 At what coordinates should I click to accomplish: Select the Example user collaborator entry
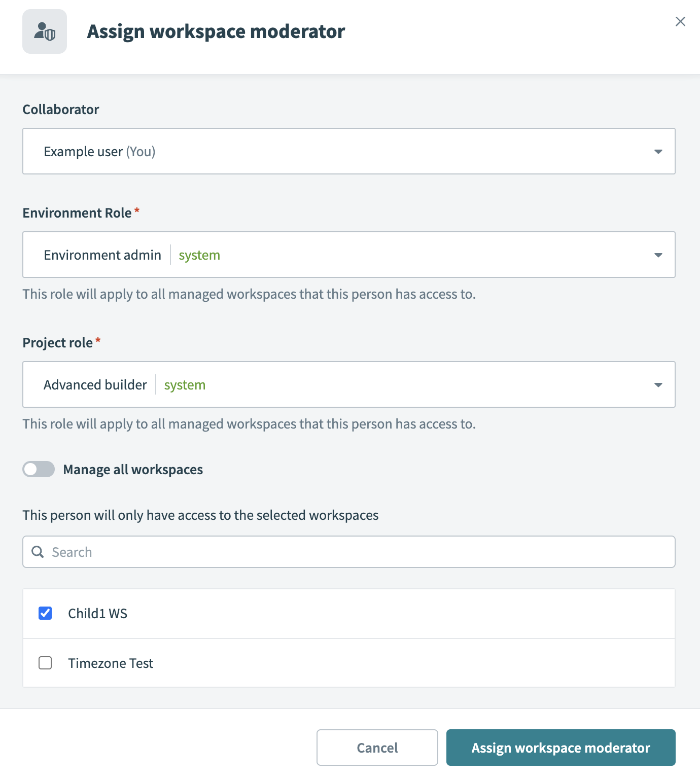click(x=100, y=151)
